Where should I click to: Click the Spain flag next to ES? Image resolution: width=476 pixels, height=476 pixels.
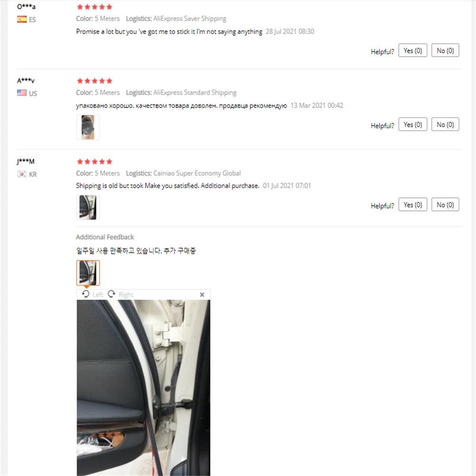coord(22,20)
